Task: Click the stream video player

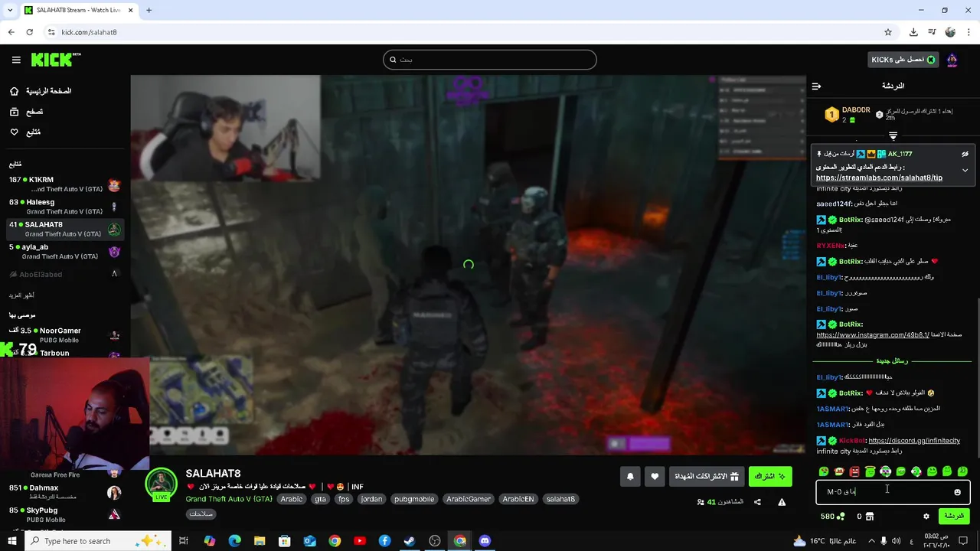Action: [468, 265]
